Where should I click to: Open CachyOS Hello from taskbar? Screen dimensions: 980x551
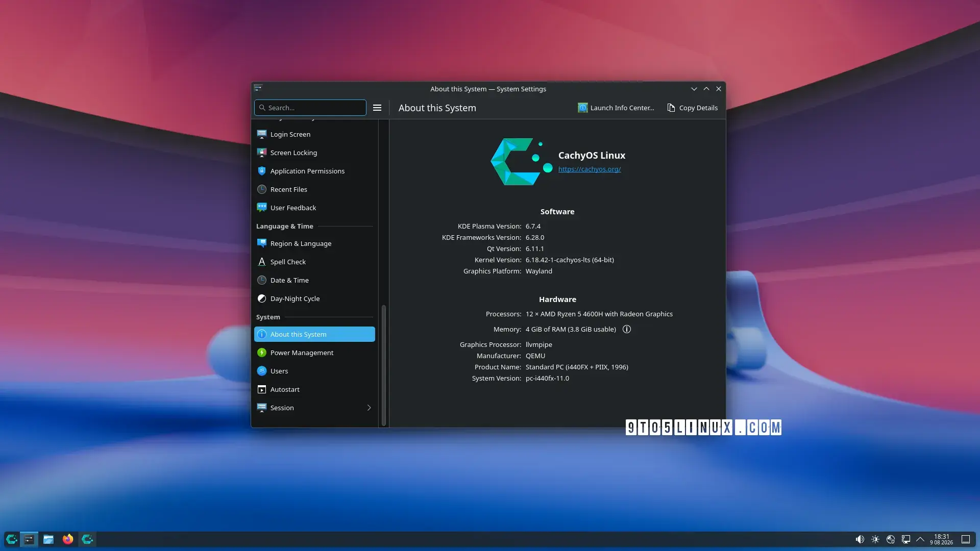[x=87, y=539]
